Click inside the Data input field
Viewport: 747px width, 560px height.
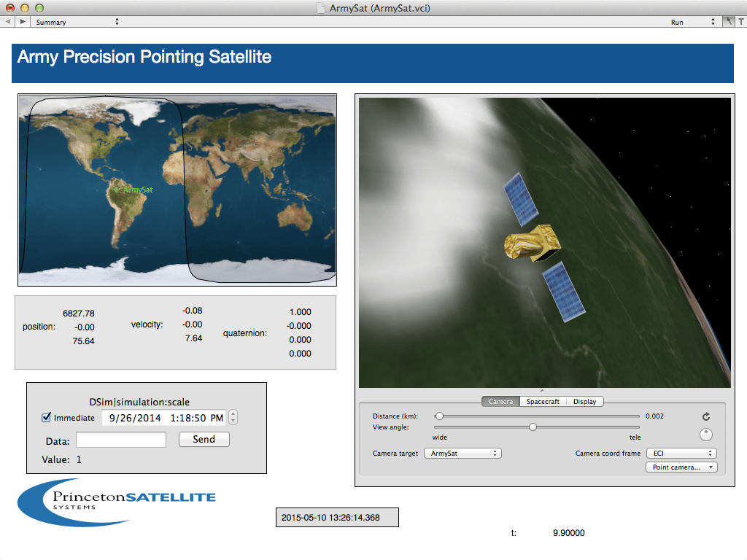(x=120, y=439)
